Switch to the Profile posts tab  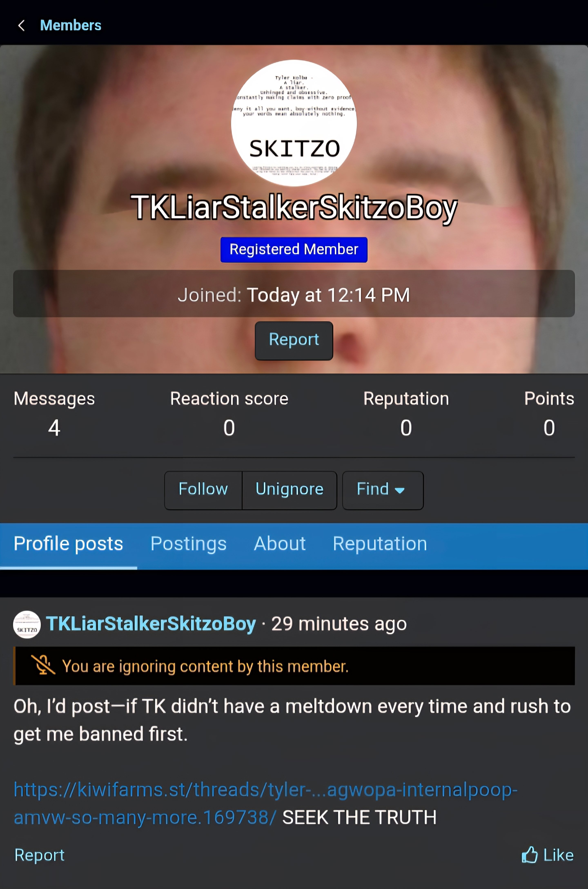click(x=69, y=545)
